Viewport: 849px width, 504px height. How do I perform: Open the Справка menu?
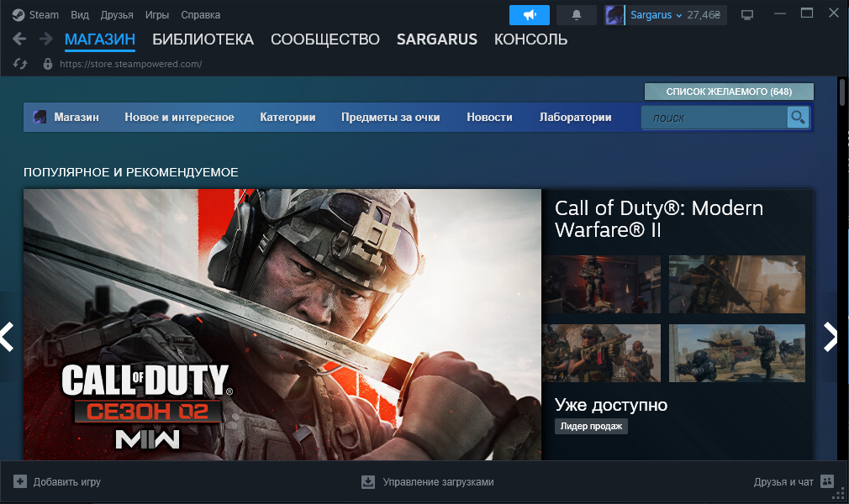200,15
